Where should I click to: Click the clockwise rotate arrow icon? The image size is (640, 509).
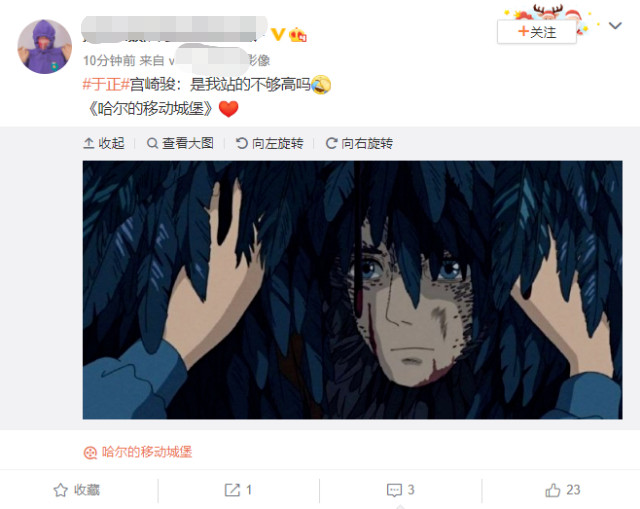[x=331, y=143]
